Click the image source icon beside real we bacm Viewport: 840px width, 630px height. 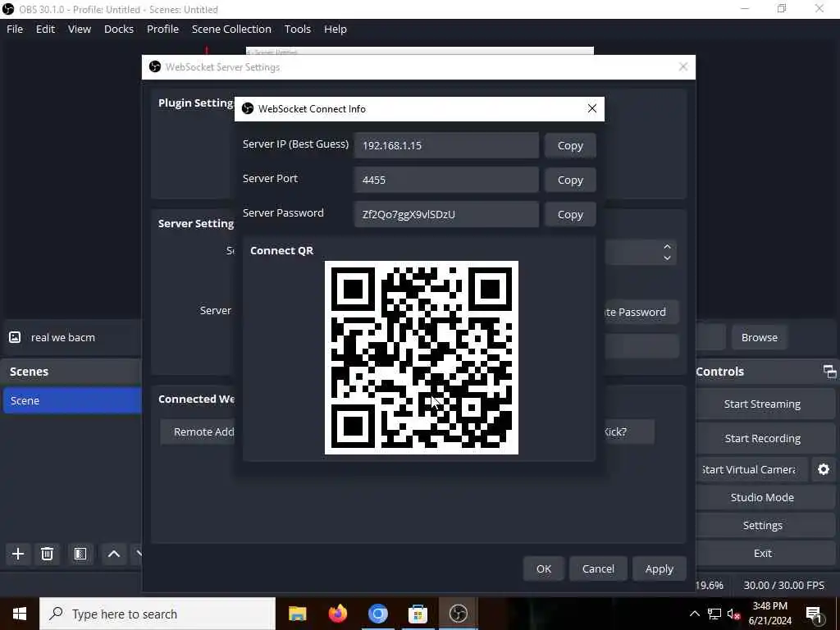15,337
